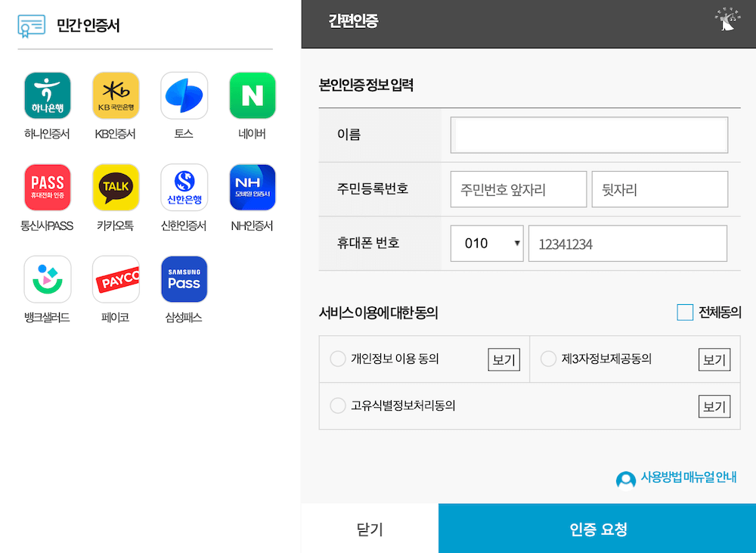This screenshot has width=756, height=553.
Task: Check the 전체동의 agree-to-all checkbox
Action: point(686,312)
